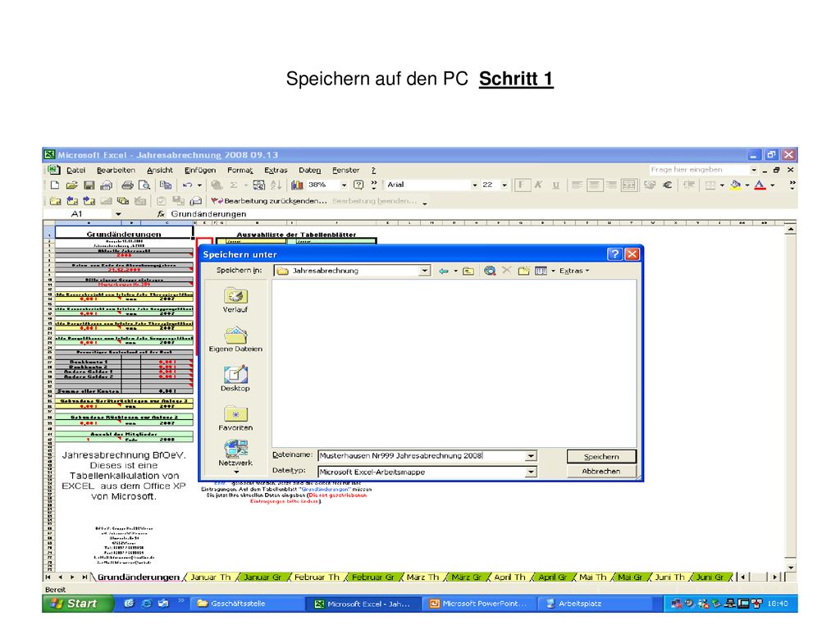Expand the Name Box A1 dropdown
Viewport: 840px width, 630px height.
118,214
